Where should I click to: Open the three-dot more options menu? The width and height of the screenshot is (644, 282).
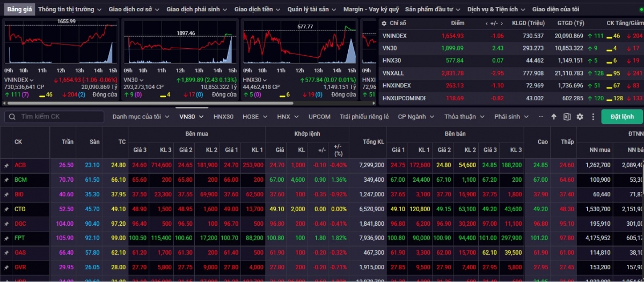[593, 117]
